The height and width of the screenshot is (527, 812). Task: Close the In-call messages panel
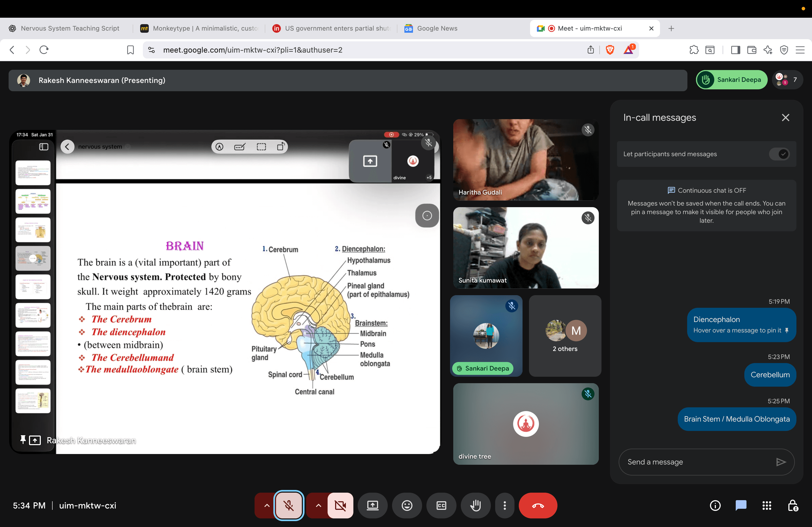785,118
